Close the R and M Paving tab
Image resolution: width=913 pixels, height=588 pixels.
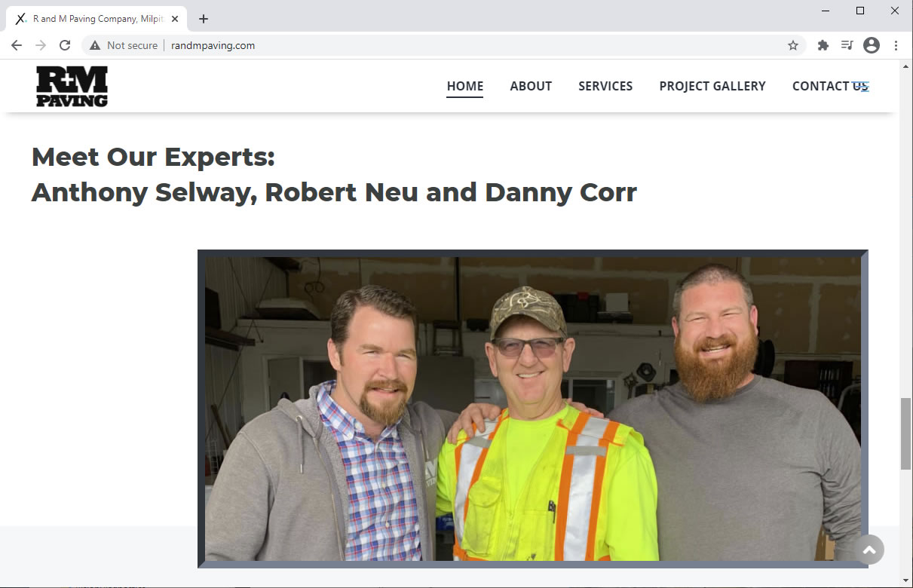coord(175,19)
